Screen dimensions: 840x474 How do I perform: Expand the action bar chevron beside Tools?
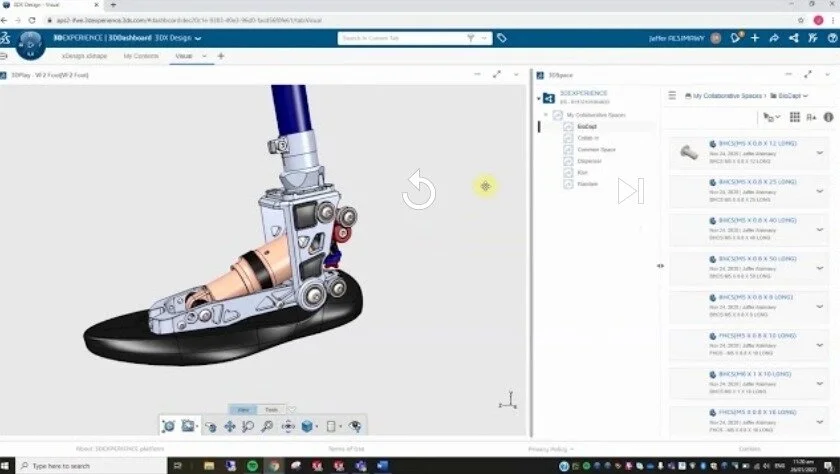click(291, 410)
